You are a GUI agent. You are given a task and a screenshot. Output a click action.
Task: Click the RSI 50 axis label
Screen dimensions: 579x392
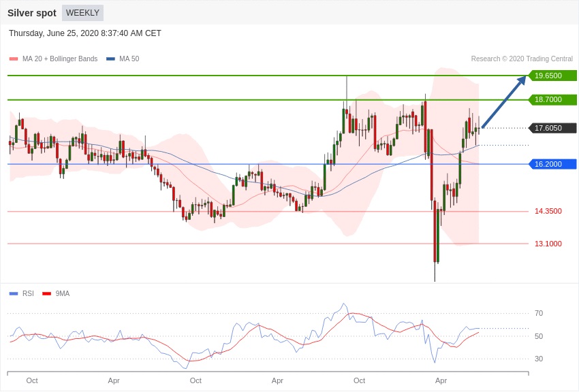539,336
